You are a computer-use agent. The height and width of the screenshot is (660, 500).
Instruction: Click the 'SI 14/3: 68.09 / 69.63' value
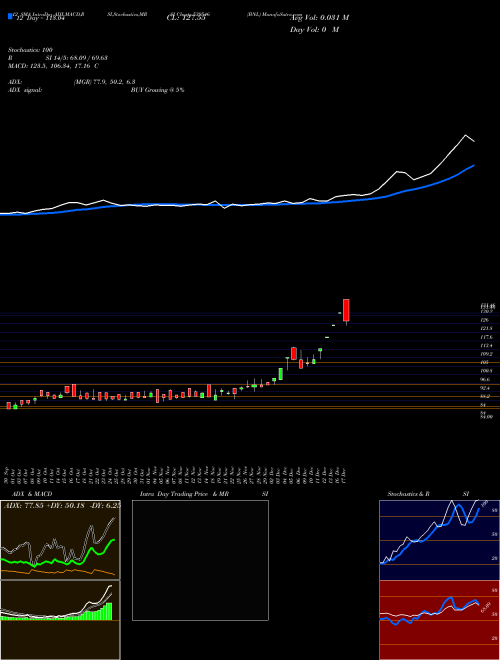77,58
